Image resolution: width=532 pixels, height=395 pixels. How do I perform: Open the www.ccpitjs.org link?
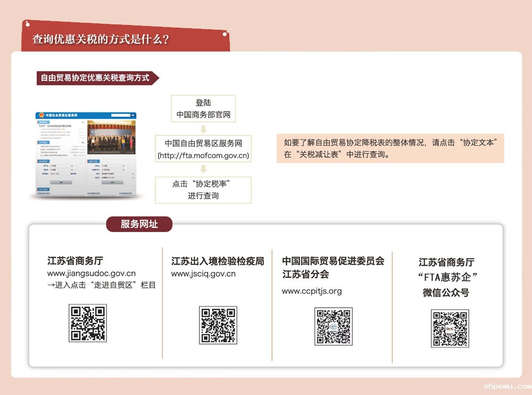tap(312, 291)
